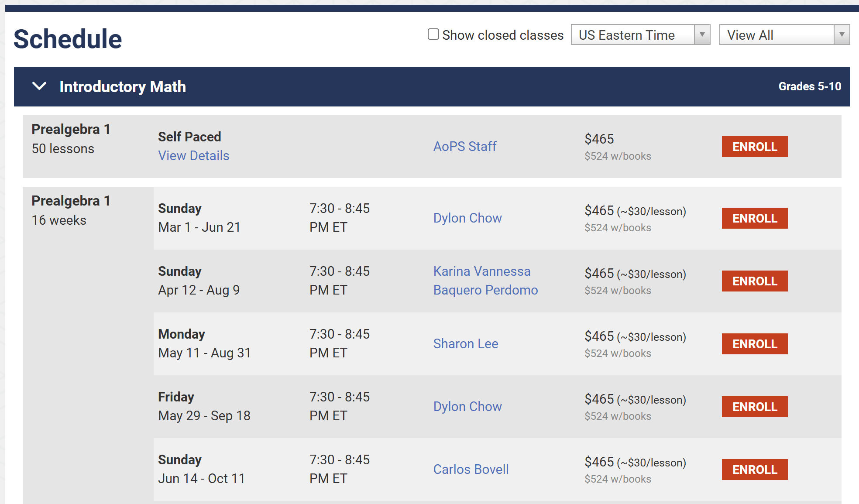The height and width of the screenshot is (504, 859).
Task: Toggle the Show closed classes checkbox
Action: pos(433,34)
